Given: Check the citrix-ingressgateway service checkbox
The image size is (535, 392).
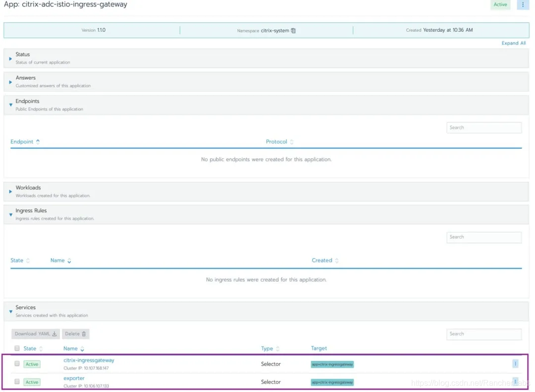Looking at the screenshot, I should click(x=17, y=364).
